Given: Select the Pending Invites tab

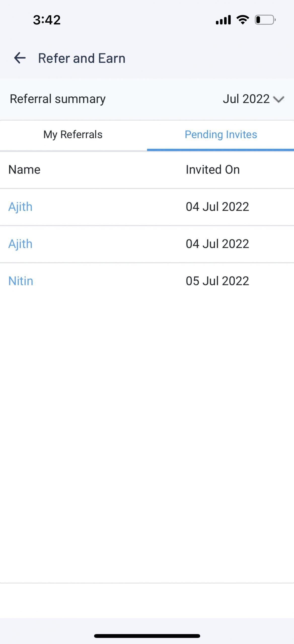Looking at the screenshot, I should coord(221,135).
